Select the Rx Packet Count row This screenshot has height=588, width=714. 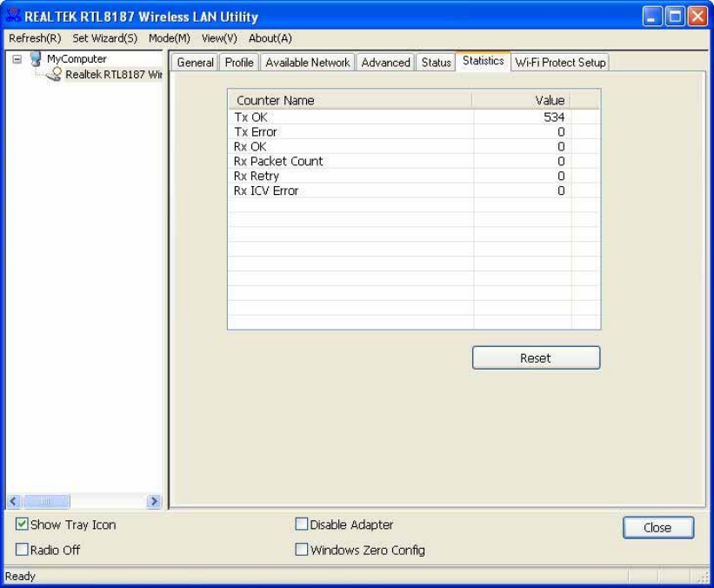click(x=413, y=161)
